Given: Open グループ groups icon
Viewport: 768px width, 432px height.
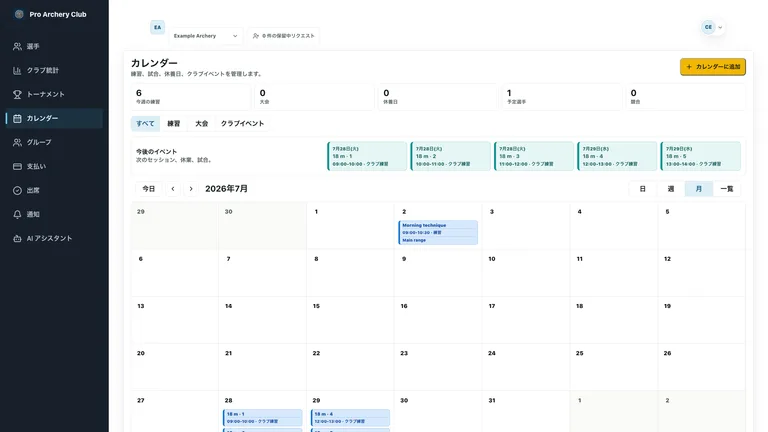Looking at the screenshot, I should click(17, 143).
